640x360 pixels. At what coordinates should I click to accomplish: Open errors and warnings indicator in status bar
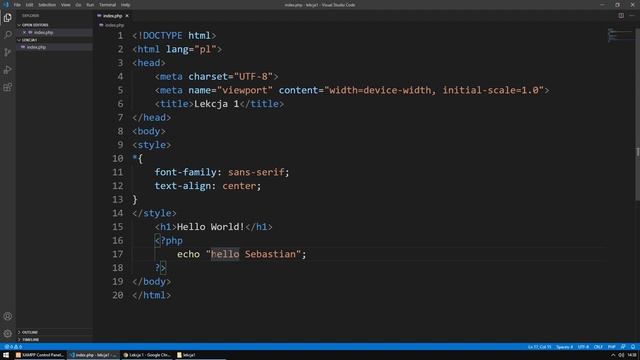pos(13,347)
